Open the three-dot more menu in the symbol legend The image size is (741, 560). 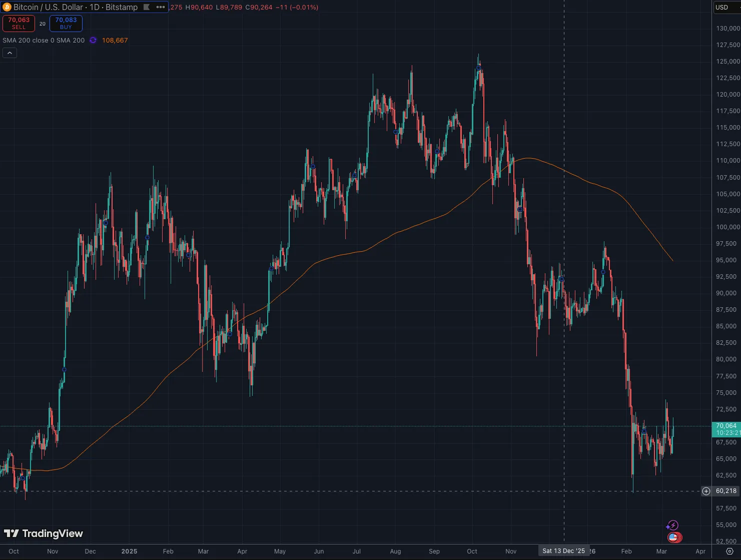[x=161, y=8]
